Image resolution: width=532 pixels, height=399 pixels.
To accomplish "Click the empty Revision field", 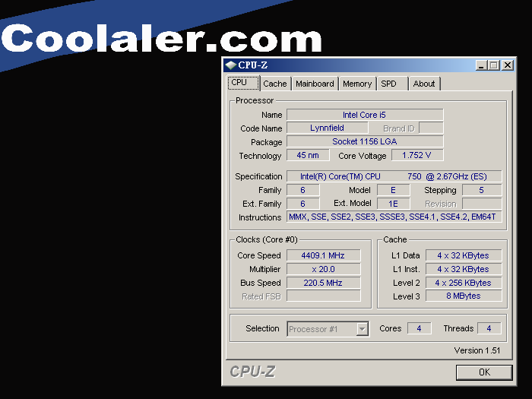I will point(482,204).
